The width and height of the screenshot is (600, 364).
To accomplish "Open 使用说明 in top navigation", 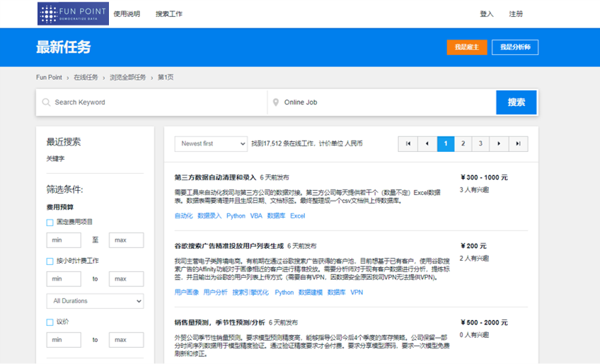I will pos(127,13).
